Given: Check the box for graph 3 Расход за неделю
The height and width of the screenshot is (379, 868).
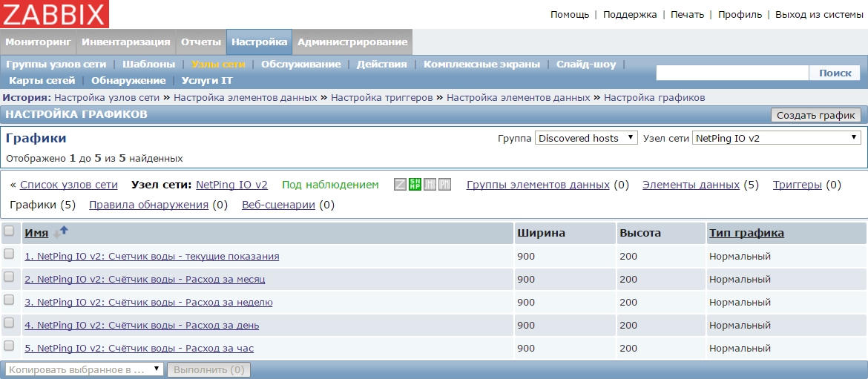Looking at the screenshot, I should (9, 300).
